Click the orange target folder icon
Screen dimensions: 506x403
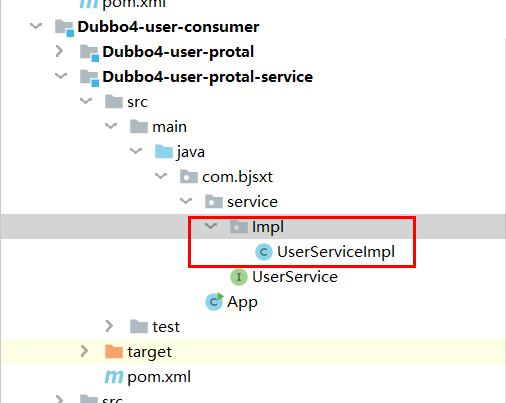coord(114,351)
